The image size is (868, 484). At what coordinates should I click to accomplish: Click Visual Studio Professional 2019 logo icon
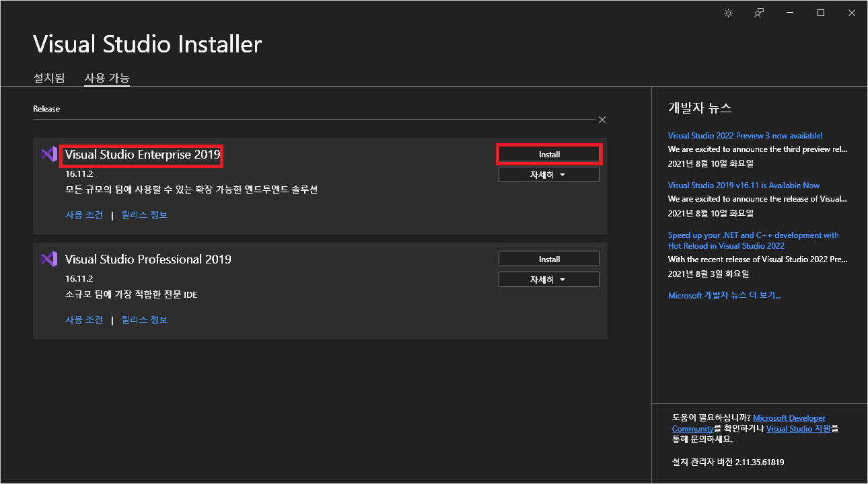click(49, 259)
